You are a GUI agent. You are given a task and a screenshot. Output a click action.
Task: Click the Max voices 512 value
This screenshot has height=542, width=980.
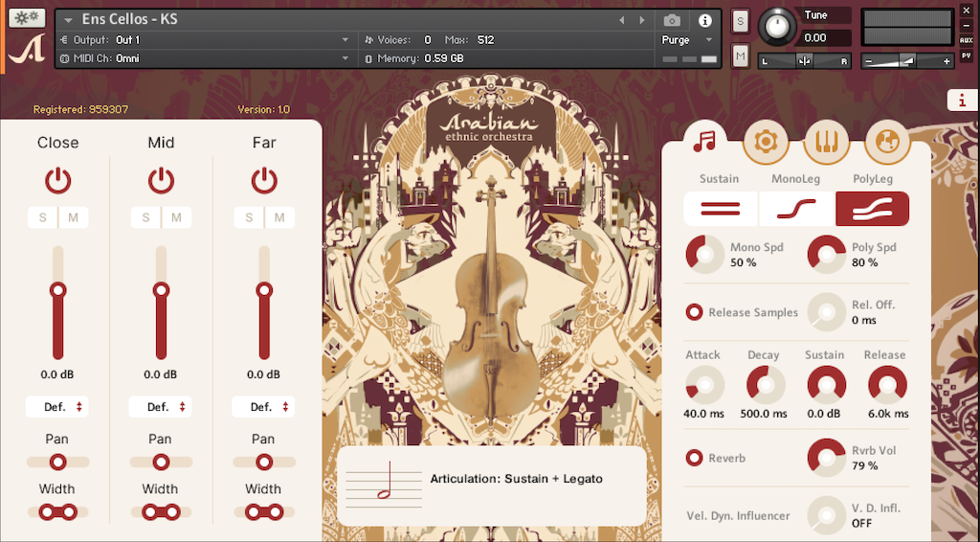point(485,40)
